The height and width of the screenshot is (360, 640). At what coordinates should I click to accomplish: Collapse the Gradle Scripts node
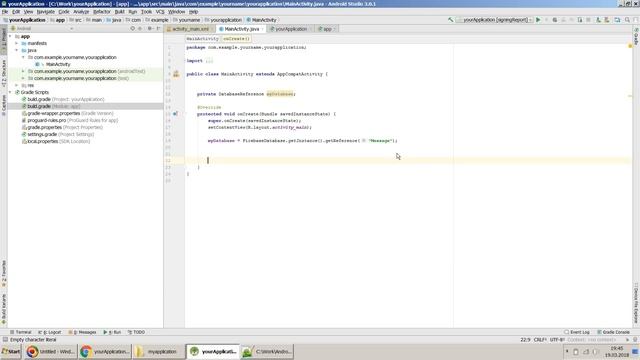11,92
